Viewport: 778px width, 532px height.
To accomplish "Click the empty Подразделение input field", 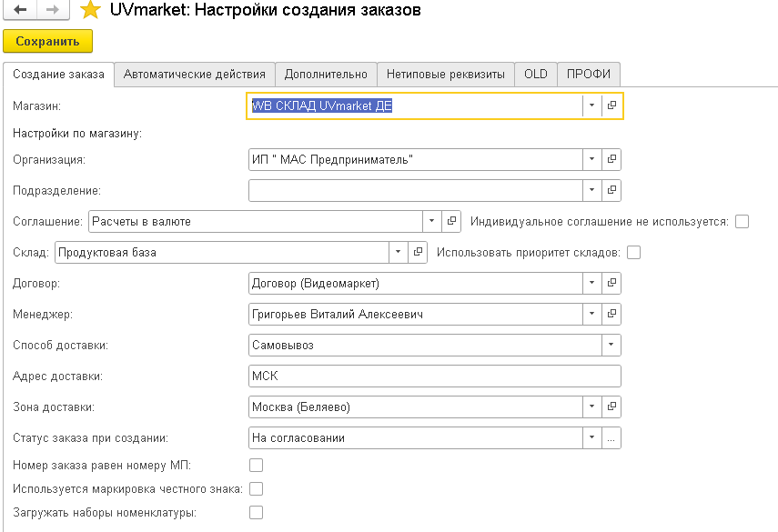I will [x=416, y=190].
